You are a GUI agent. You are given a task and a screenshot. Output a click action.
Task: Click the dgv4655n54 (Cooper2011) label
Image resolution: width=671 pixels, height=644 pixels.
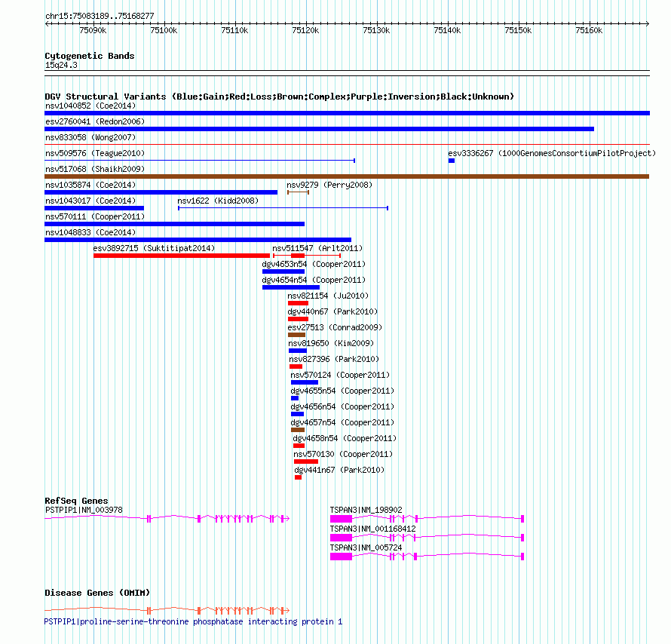[342, 391]
